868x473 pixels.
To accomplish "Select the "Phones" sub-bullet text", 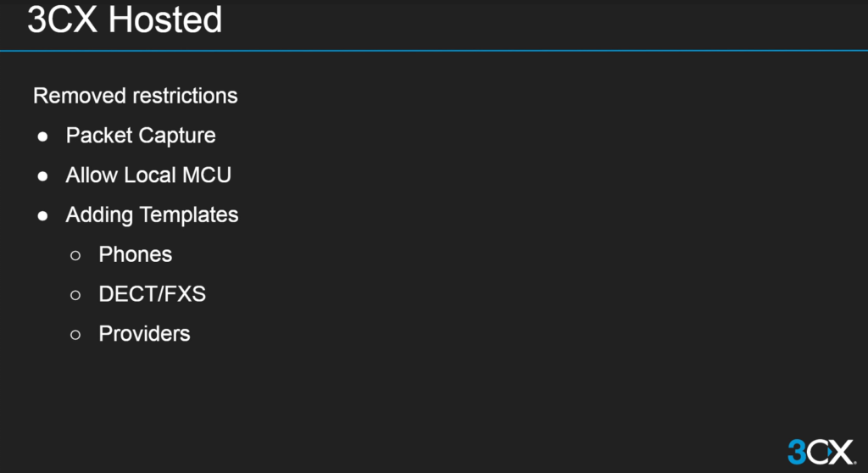I will pyautogui.click(x=136, y=254).
